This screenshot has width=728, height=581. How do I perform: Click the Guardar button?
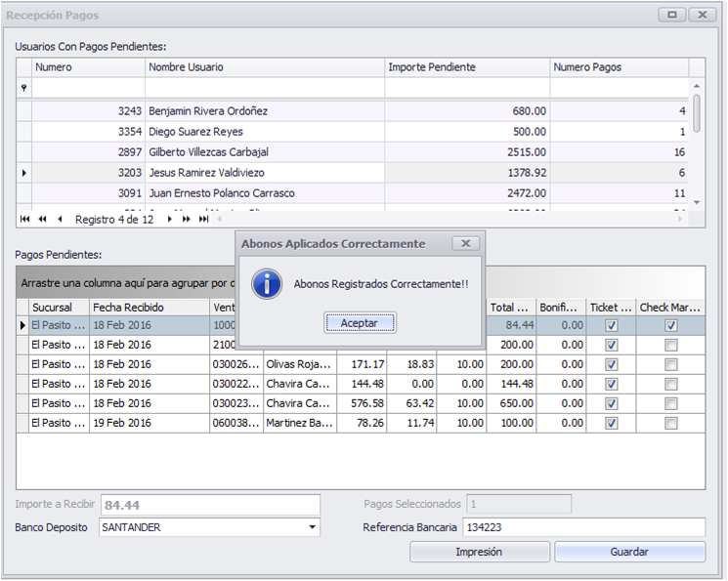[x=629, y=552]
